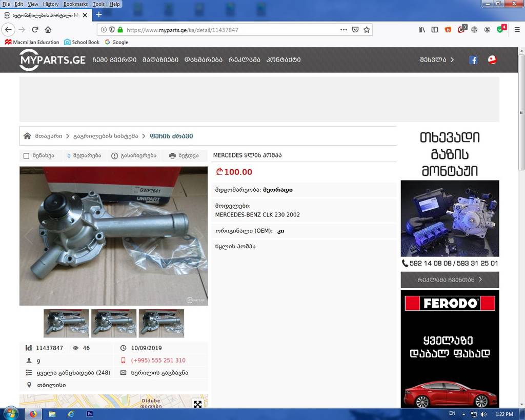This screenshot has width=525, height=420.
Task: Click the Forward navigation arrow
Action: click(22, 30)
